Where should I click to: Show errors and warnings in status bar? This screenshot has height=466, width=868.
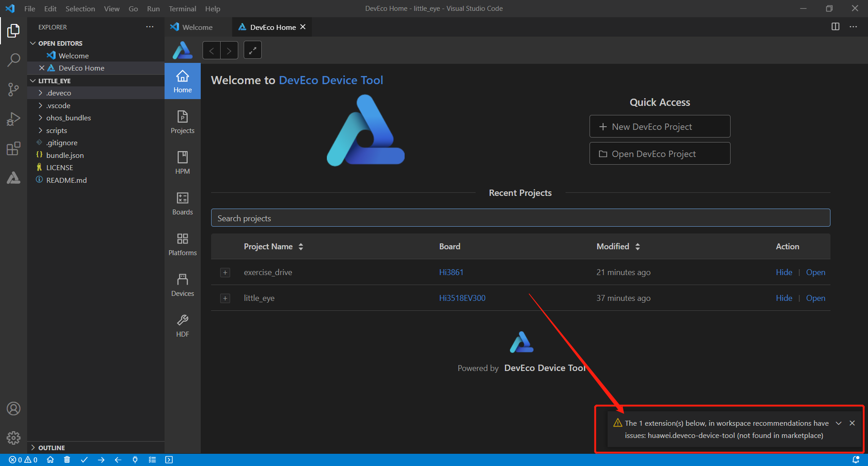23,460
